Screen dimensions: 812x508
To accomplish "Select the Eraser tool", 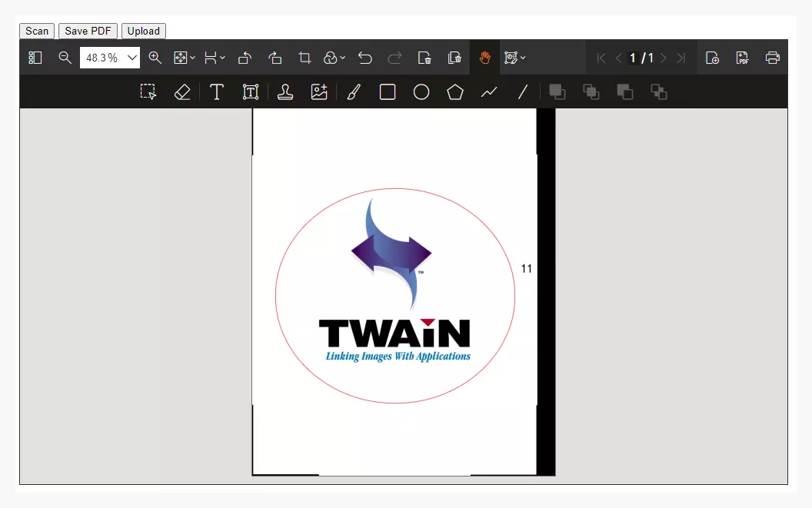I will [x=182, y=92].
